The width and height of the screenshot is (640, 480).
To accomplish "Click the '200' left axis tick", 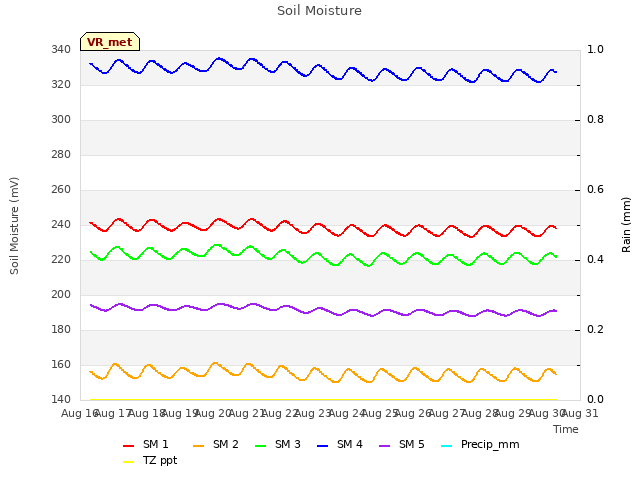I will click(x=61, y=295).
